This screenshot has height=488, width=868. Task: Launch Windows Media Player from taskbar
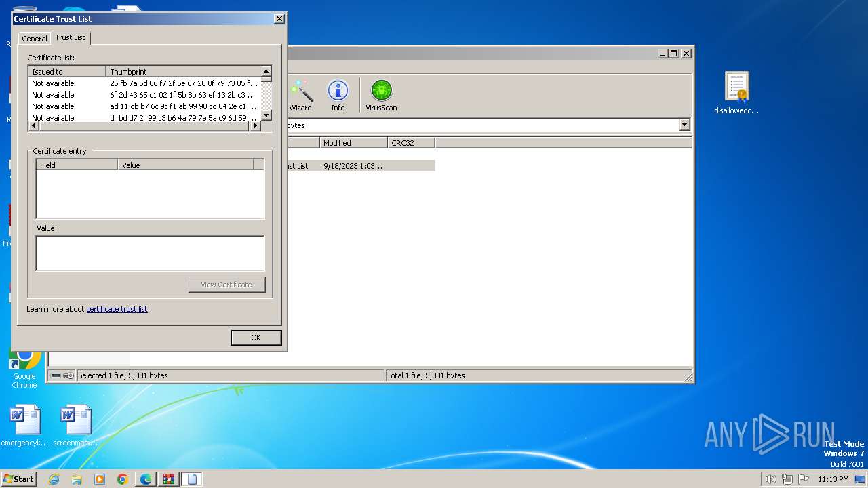[100, 479]
